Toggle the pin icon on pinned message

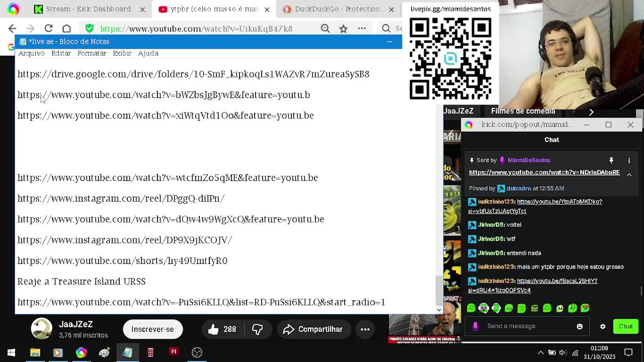point(611,160)
